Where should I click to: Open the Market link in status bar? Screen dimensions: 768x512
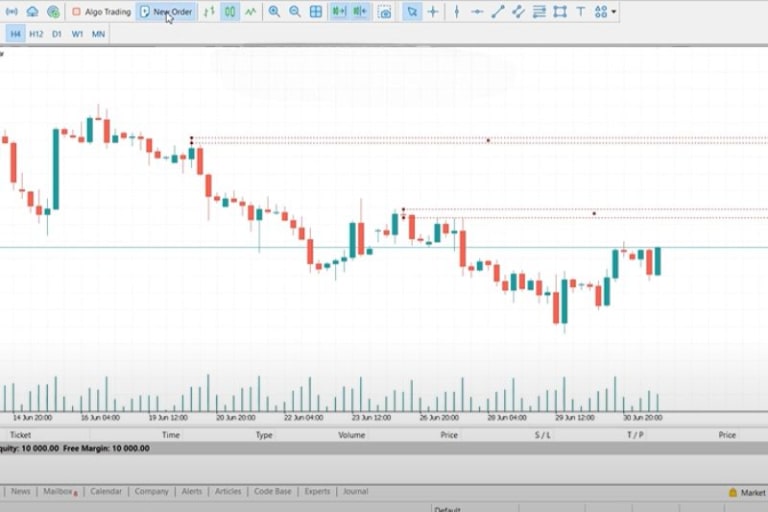(x=752, y=492)
